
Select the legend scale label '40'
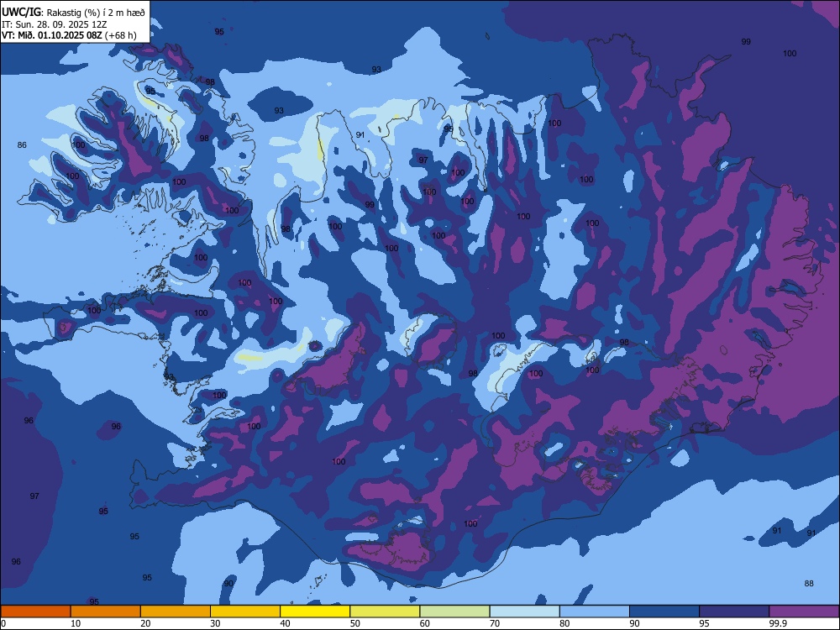[x=285, y=623]
